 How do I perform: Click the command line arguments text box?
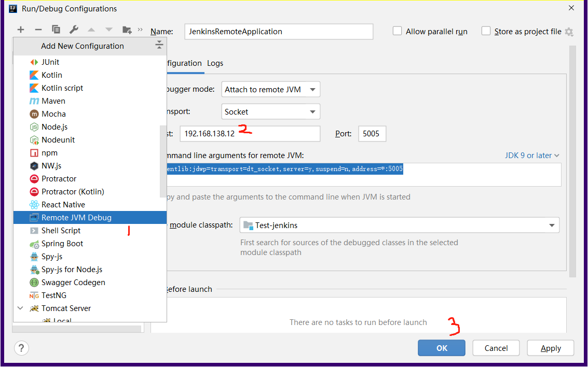(x=364, y=175)
